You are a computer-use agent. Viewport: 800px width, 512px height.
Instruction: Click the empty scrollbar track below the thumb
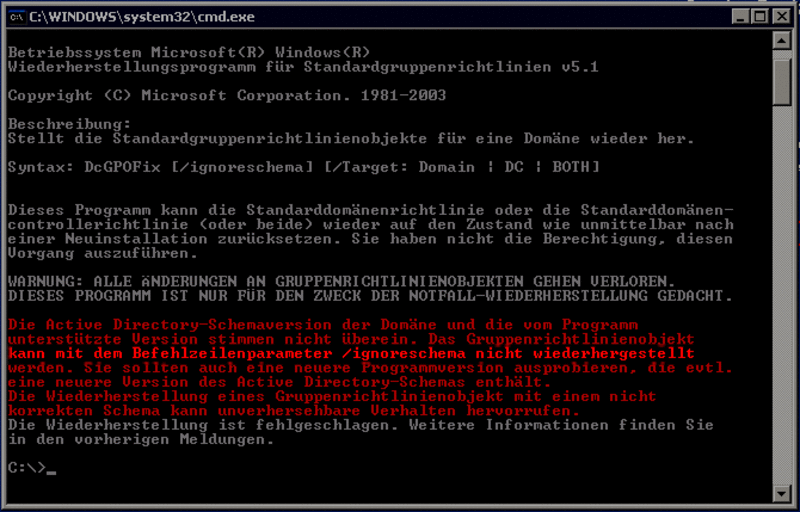coord(782,295)
